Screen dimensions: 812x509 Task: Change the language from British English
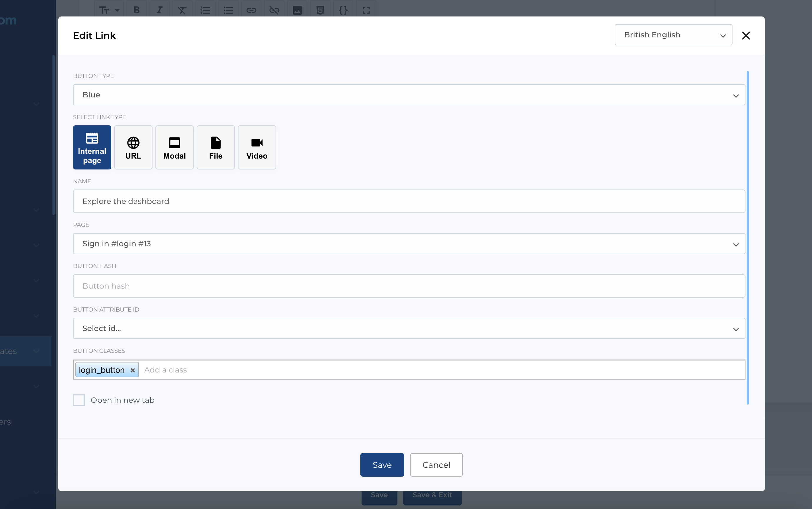click(x=673, y=35)
